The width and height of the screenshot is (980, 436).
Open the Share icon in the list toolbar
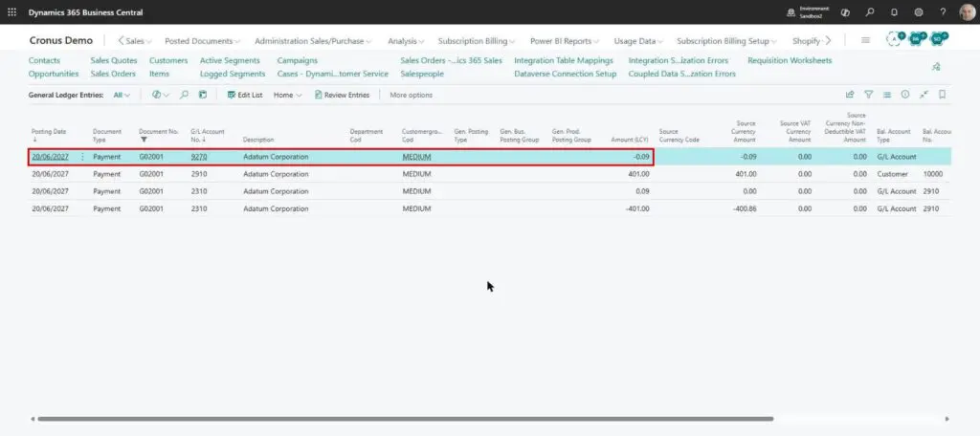coord(850,95)
